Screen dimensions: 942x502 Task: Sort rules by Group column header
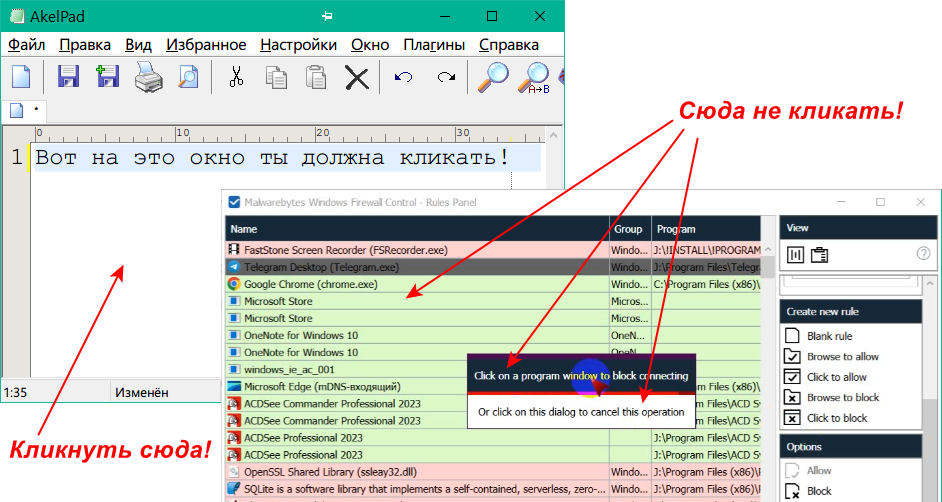[630, 229]
